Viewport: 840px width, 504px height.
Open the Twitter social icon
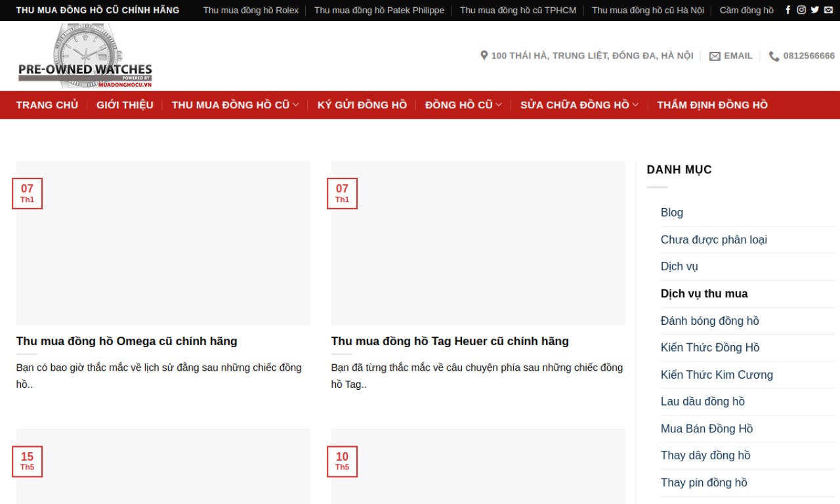coord(815,10)
